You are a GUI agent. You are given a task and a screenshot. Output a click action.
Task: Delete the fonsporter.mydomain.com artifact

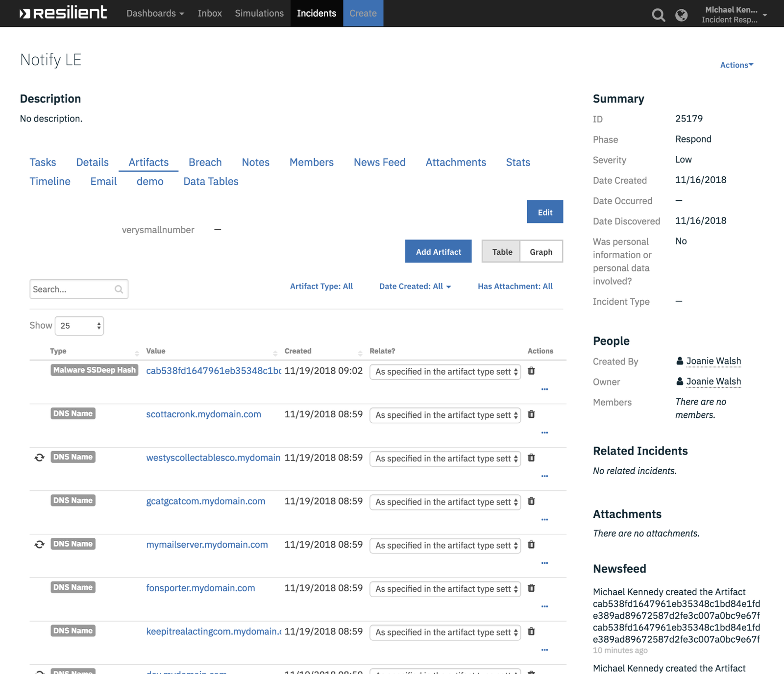(x=531, y=588)
